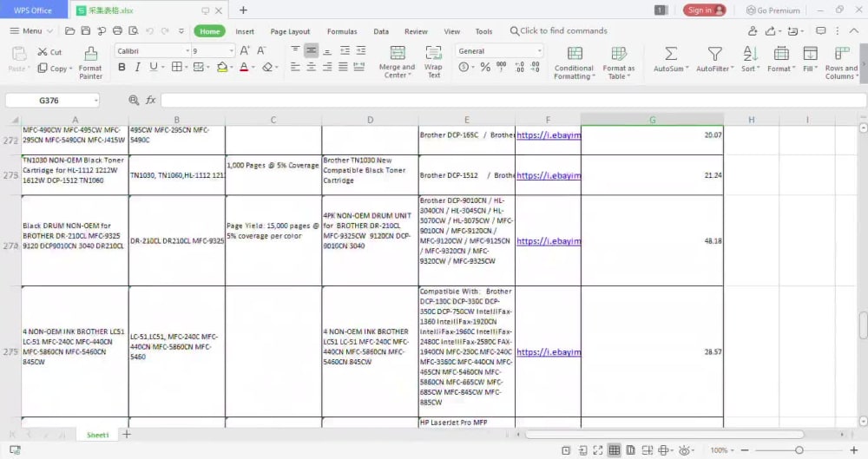Image resolution: width=868 pixels, height=459 pixels.
Task: Expand the fill color dropdown arrow
Action: 232,68
